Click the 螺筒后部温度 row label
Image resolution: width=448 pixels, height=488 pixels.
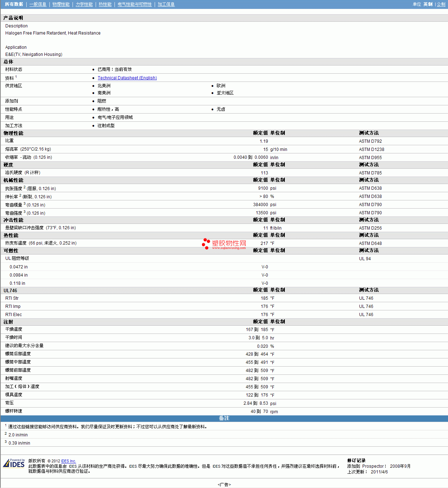tap(18, 354)
